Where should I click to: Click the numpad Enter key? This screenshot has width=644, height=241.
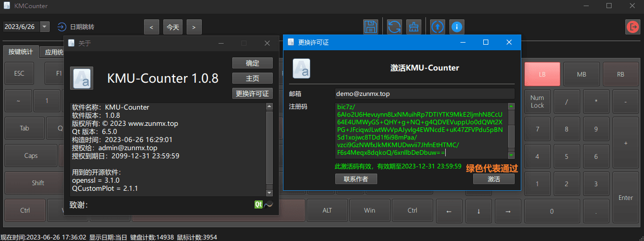[x=626, y=197]
